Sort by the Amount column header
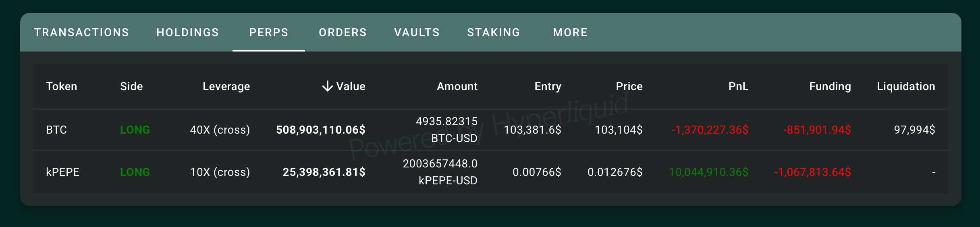The height and width of the screenshot is (227, 980). (457, 87)
